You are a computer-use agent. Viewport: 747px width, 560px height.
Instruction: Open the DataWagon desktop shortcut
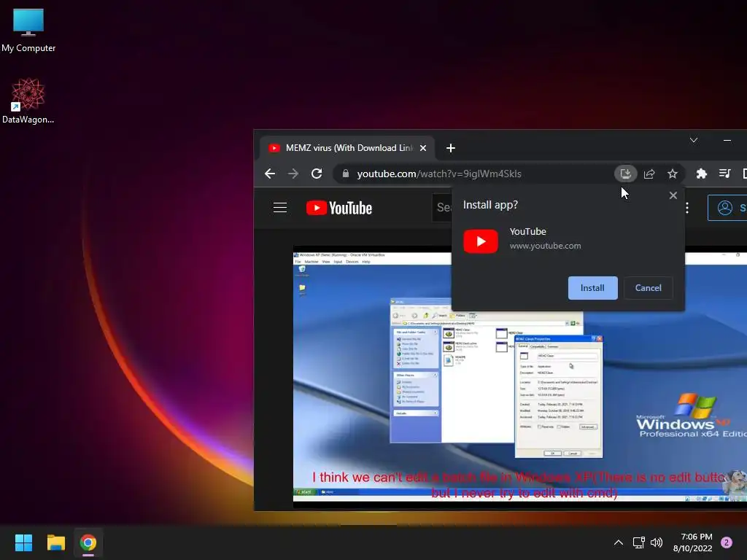pyautogui.click(x=28, y=101)
